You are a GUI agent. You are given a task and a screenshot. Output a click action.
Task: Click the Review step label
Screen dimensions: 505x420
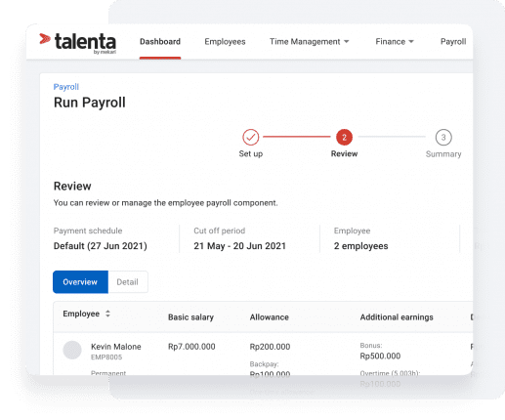coord(344,154)
